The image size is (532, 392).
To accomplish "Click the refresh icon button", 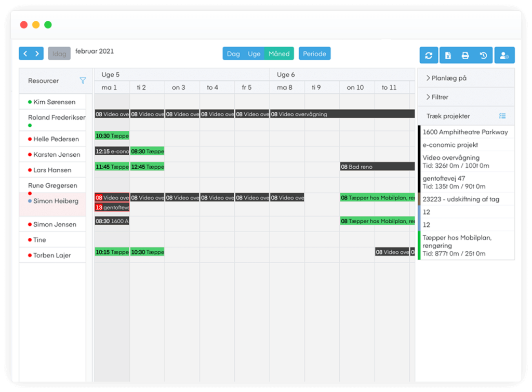I will [x=429, y=55].
